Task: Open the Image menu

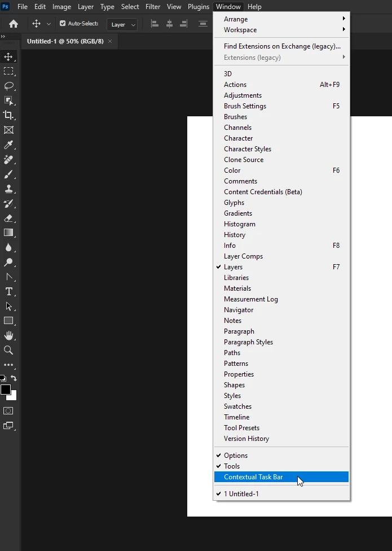Action: tap(62, 7)
